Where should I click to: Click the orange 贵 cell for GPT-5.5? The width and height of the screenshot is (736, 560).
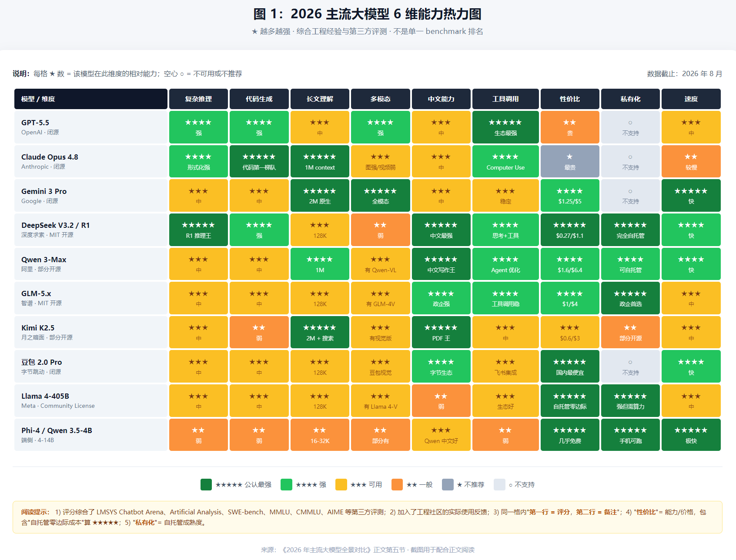click(x=570, y=127)
